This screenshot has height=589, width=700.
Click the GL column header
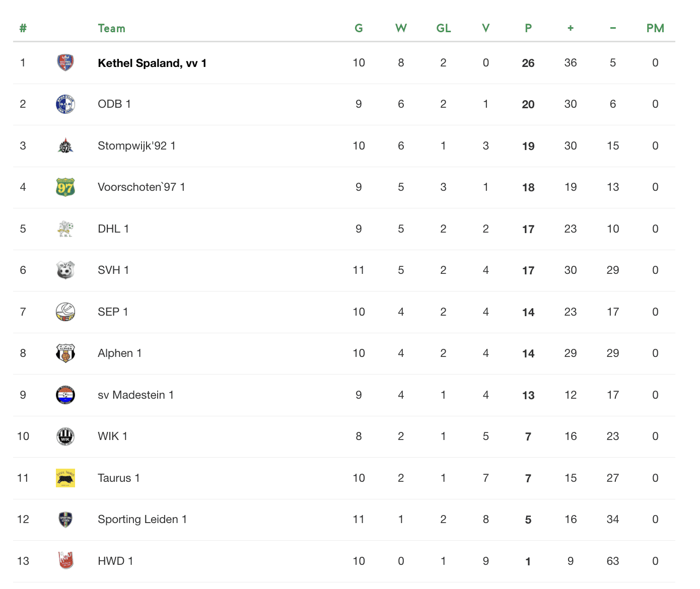tap(443, 28)
